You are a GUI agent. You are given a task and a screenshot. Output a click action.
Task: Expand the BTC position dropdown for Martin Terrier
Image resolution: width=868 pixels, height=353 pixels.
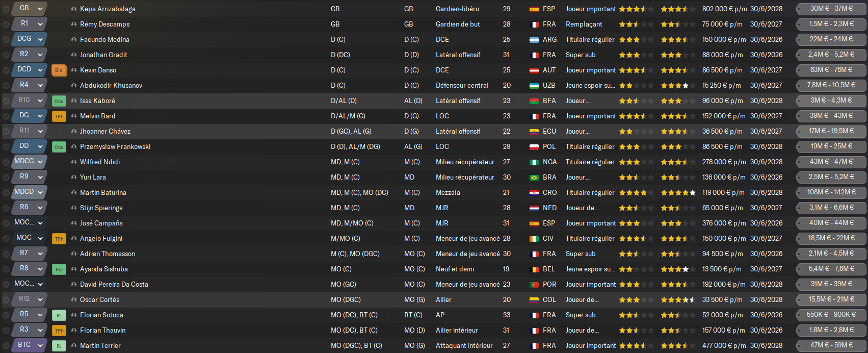40,345
